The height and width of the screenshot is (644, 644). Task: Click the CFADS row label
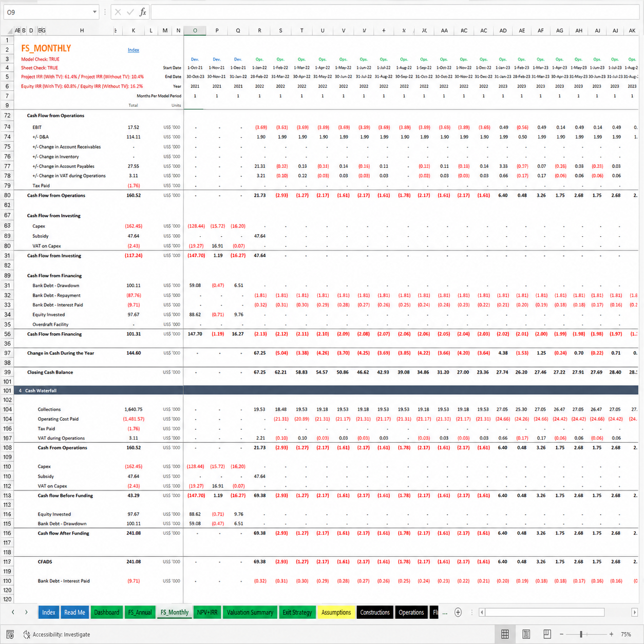[45, 562]
